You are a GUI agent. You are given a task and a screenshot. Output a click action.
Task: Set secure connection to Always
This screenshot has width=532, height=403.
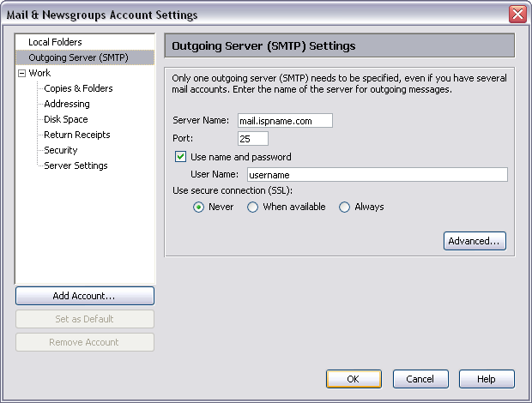(345, 207)
